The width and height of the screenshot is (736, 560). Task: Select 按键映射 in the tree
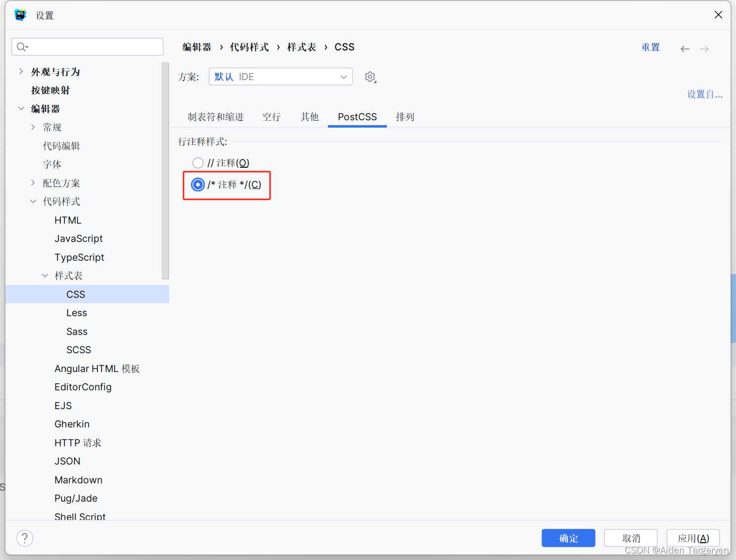pos(50,91)
